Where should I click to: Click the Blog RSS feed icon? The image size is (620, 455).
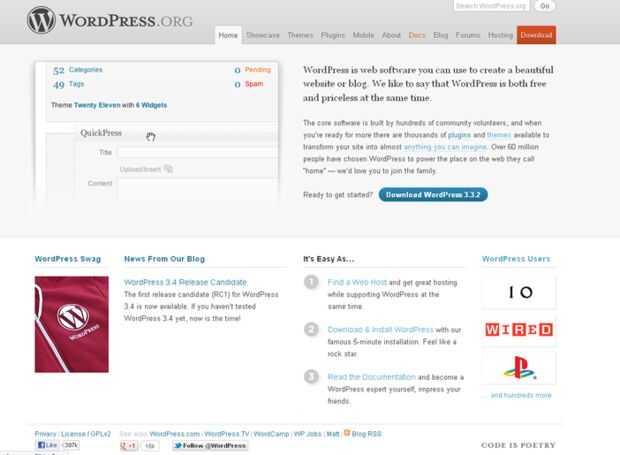pyautogui.click(x=347, y=433)
